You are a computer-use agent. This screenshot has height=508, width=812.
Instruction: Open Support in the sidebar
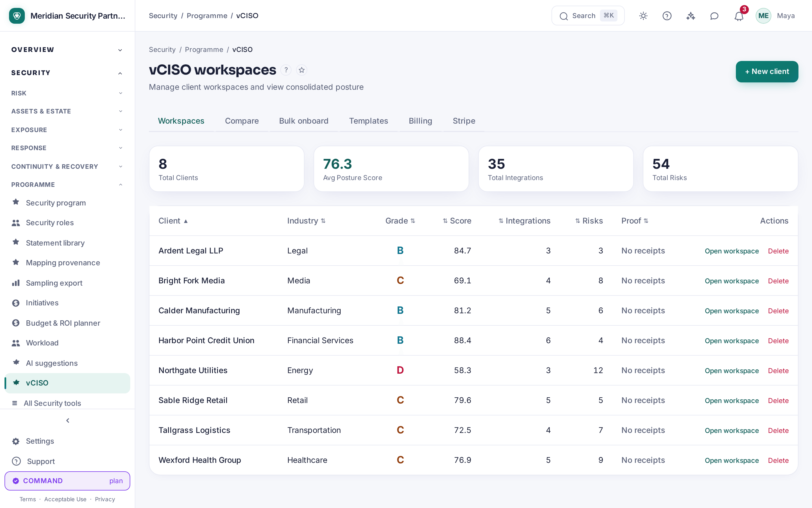(67, 461)
